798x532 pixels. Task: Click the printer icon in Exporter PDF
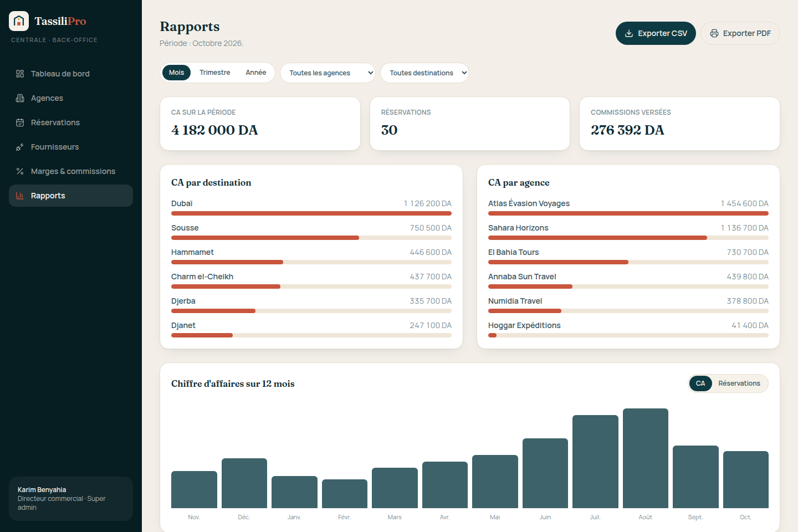[714, 33]
